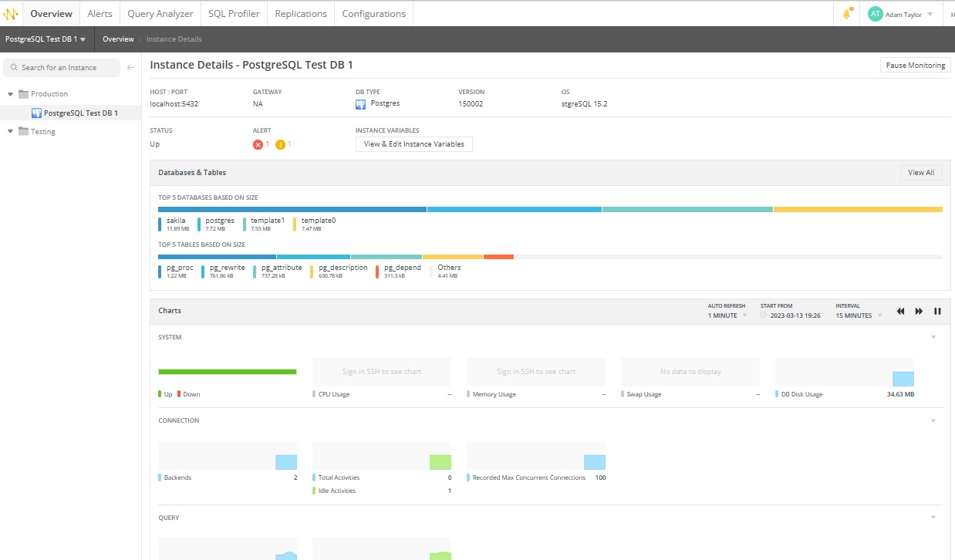Go to the Query Analyzer tab
Viewport: 955px width, 560px height.
click(x=160, y=14)
